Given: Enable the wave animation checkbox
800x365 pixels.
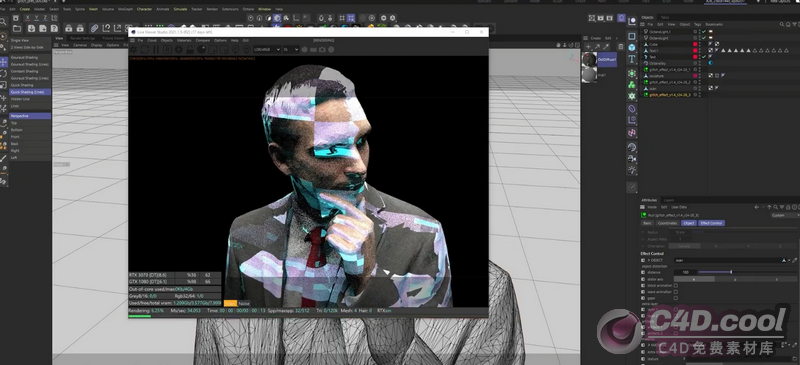Looking at the screenshot, I should click(x=676, y=291).
